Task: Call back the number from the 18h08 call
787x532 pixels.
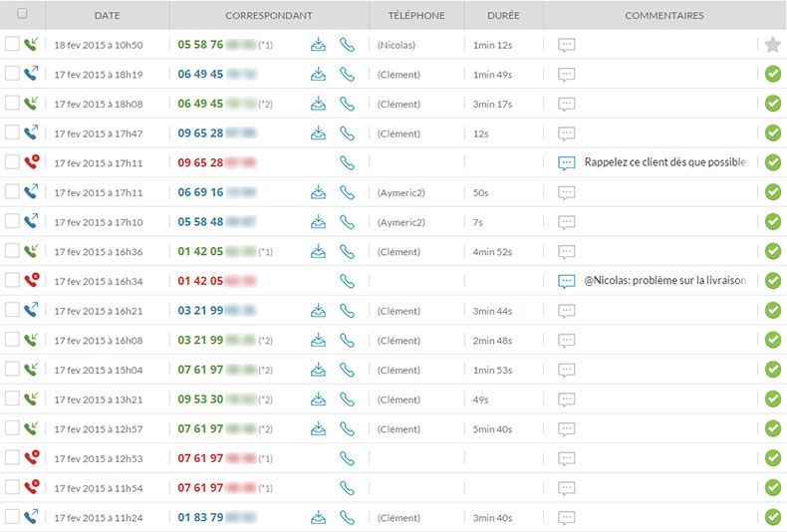Action: (347, 104)
